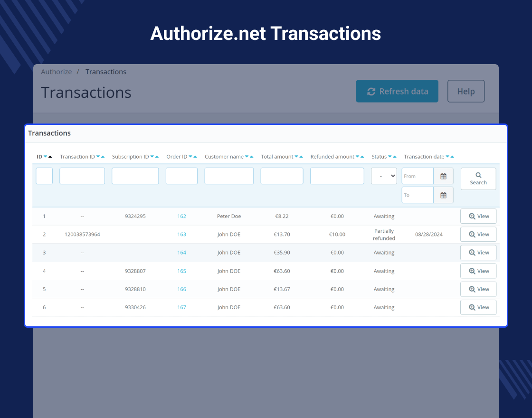532x418 pixels.
Task: View transaction for order 163
Action: pyautogui.click(x=478, y=235)
